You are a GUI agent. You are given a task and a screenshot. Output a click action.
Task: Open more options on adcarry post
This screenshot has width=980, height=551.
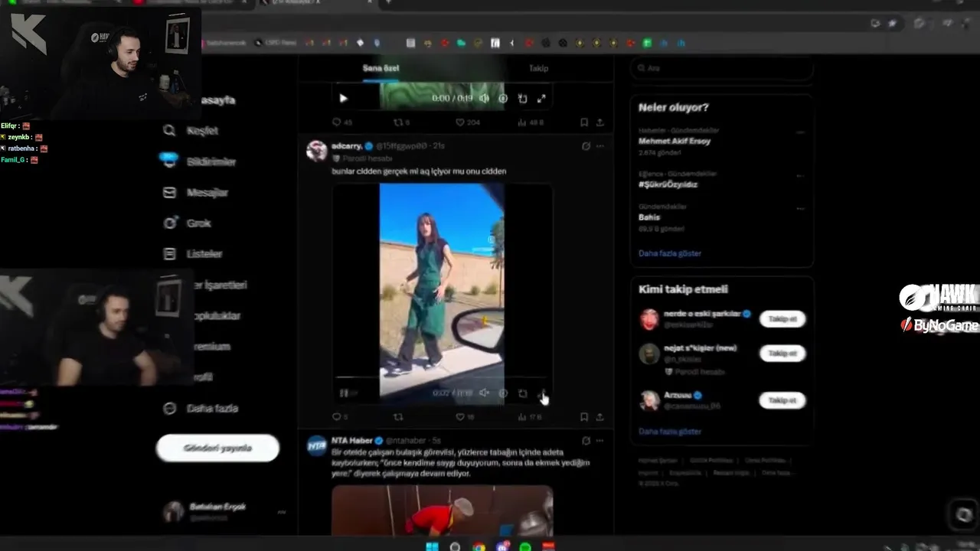tap(599, 146)
